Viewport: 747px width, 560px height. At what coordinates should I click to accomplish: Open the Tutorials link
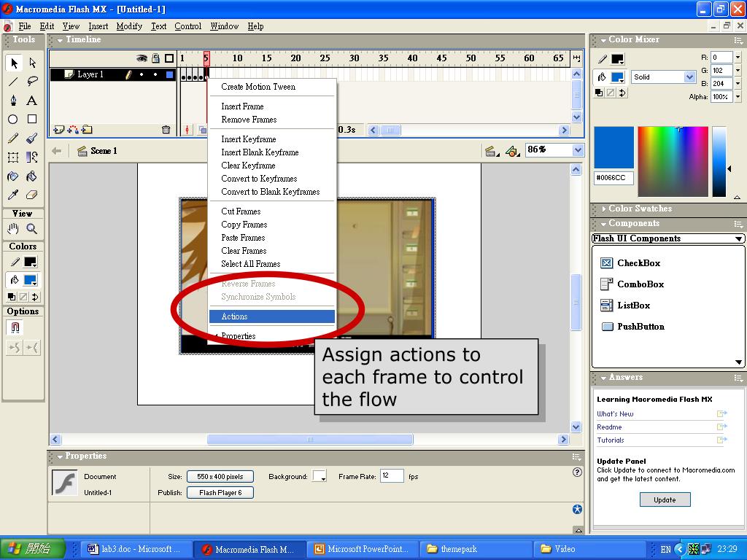tap(611, 440)
